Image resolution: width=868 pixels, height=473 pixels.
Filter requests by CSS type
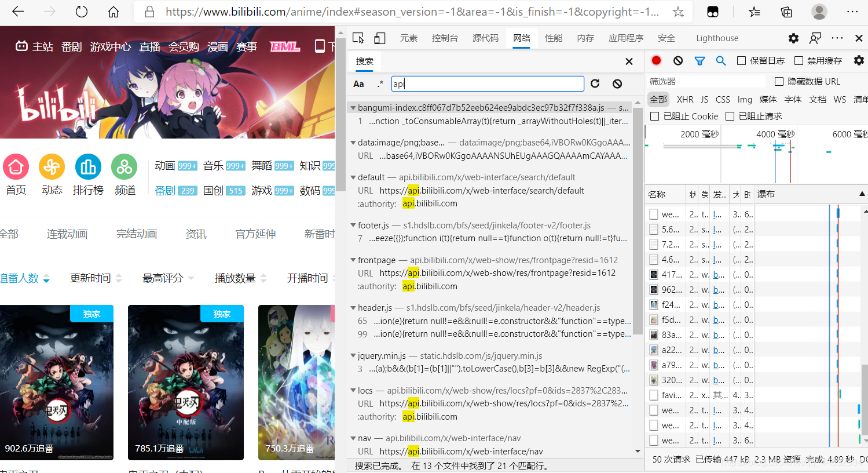pyautogui.click(x=723, y=100)
